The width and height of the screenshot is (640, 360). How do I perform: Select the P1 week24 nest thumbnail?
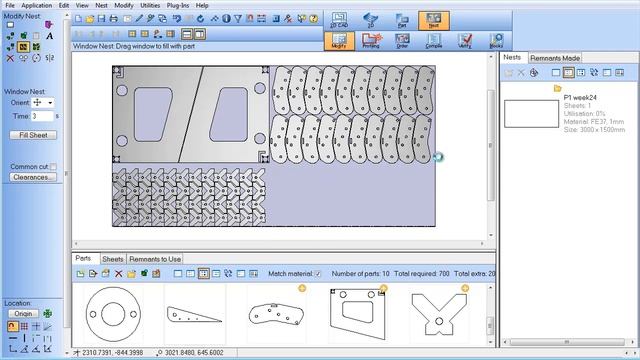pos(531,114)
